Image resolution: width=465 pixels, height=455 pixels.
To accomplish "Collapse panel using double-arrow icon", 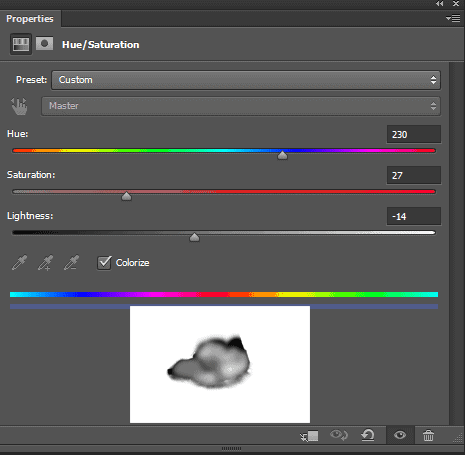I will pyautogui.click(x=440, y=4).
